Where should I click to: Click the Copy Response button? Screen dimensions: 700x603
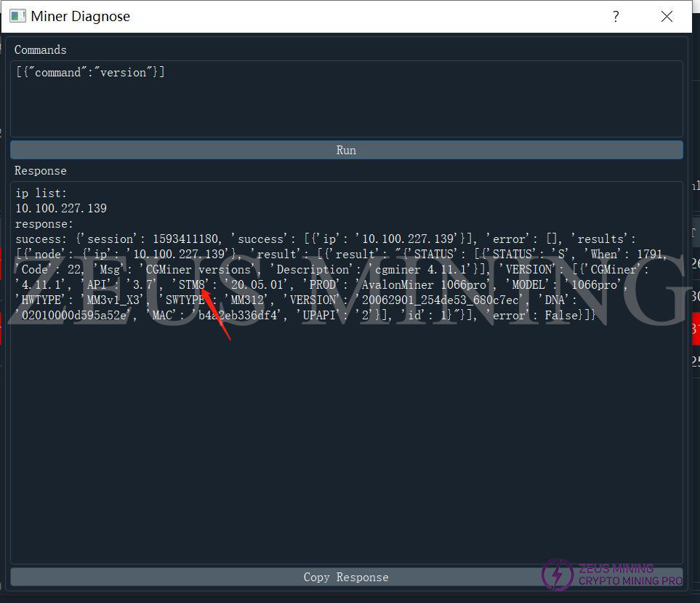pos(346,577)
